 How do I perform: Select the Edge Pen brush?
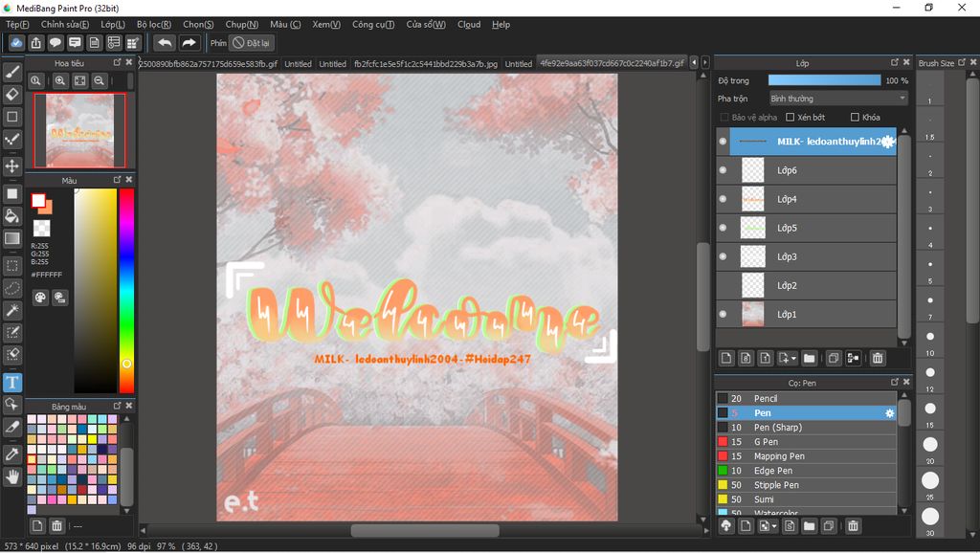[806, 471]
